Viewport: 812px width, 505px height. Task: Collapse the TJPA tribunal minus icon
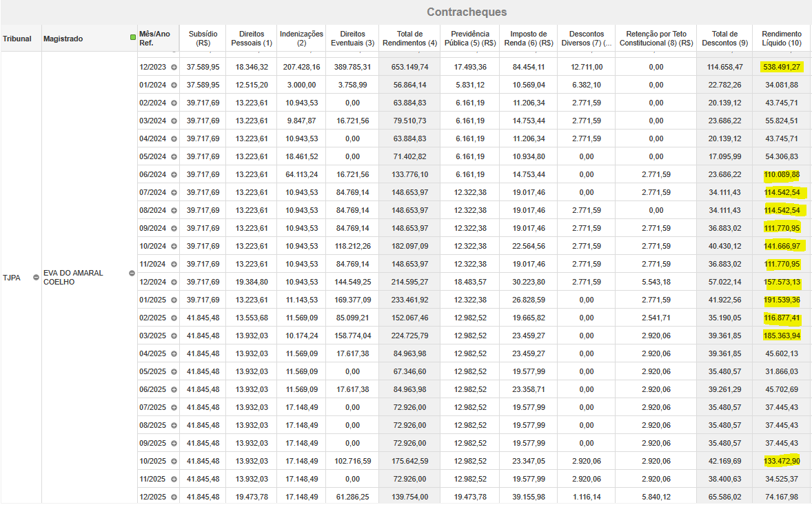click(x=36, y=278)
